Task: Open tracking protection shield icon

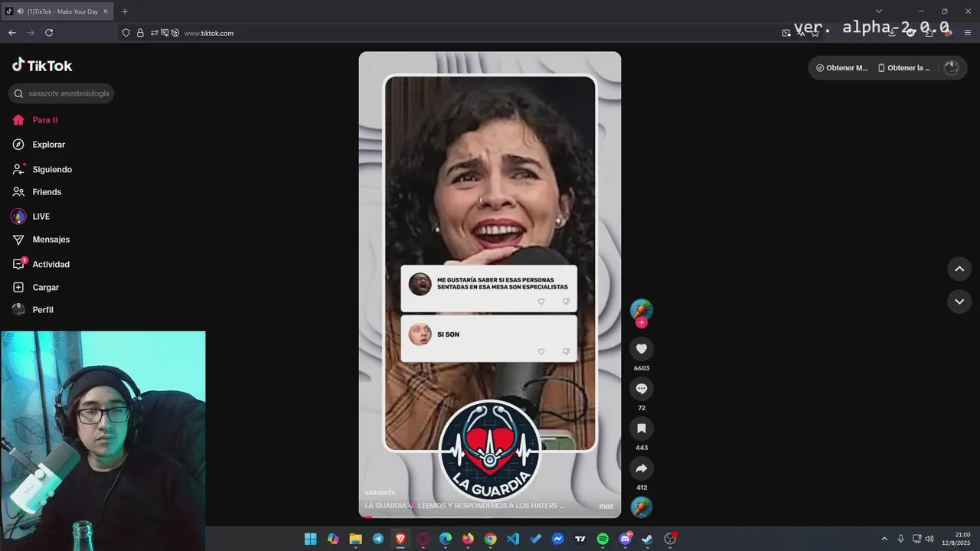Action: click(x=126, y=33)
